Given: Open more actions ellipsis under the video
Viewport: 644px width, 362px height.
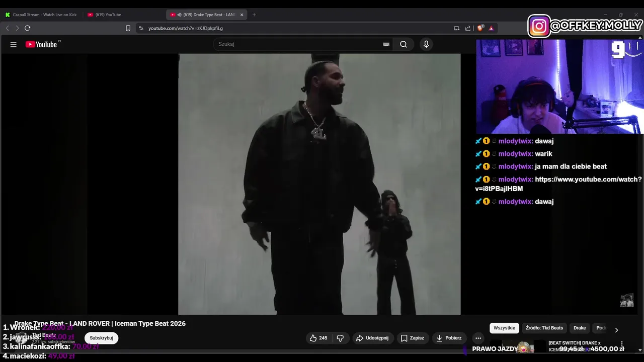Looking at the screenshot, I should (478, 338).
